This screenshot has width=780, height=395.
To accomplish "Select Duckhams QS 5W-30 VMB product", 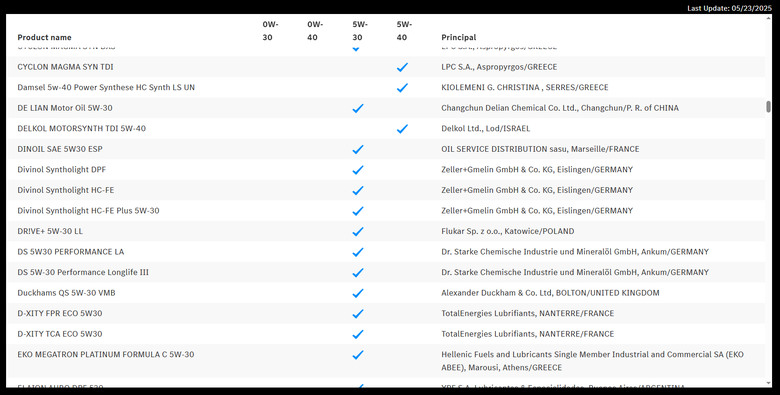I will (66, 293).
